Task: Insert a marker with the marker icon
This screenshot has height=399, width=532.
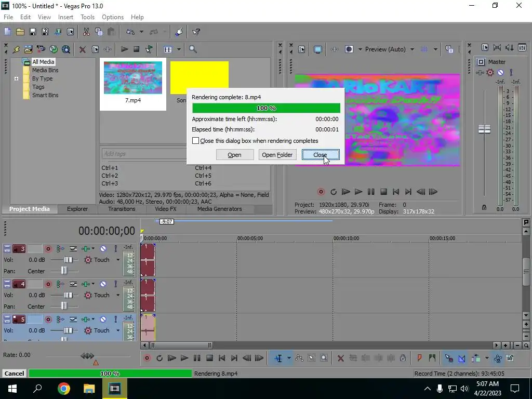Action: [419, 358]
